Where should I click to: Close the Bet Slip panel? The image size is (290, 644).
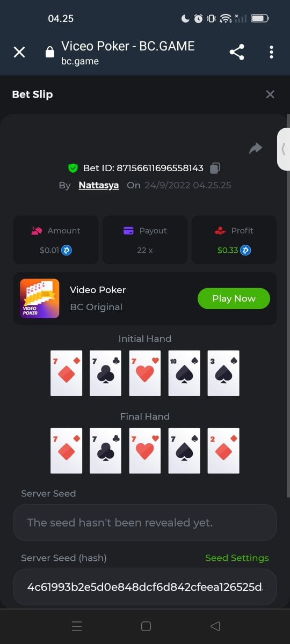pyautogui.click(x=270, y=94)
